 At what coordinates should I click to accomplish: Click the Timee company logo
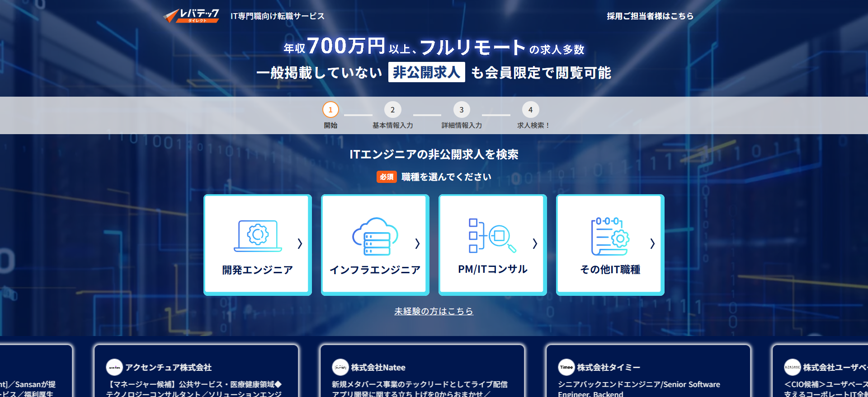click(566, 367)
